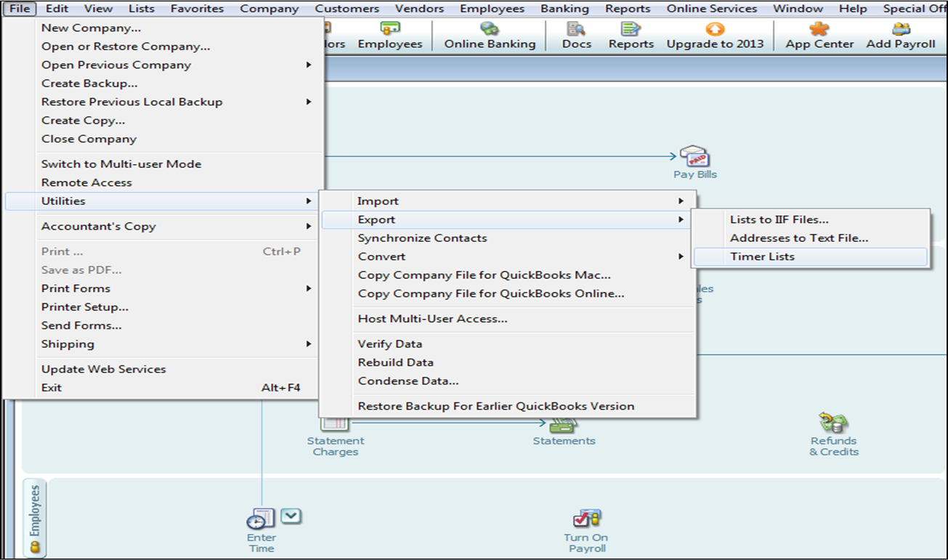948x560 pixels.
Task: Open the Pay Bills workflow icon
Action: tap(694, 157)
